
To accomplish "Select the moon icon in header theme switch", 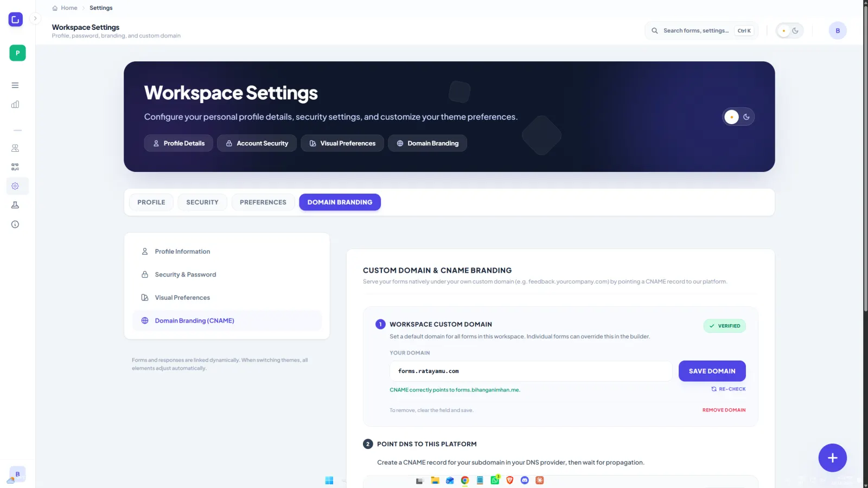I will pyautogui.click(x=795, y=31).
